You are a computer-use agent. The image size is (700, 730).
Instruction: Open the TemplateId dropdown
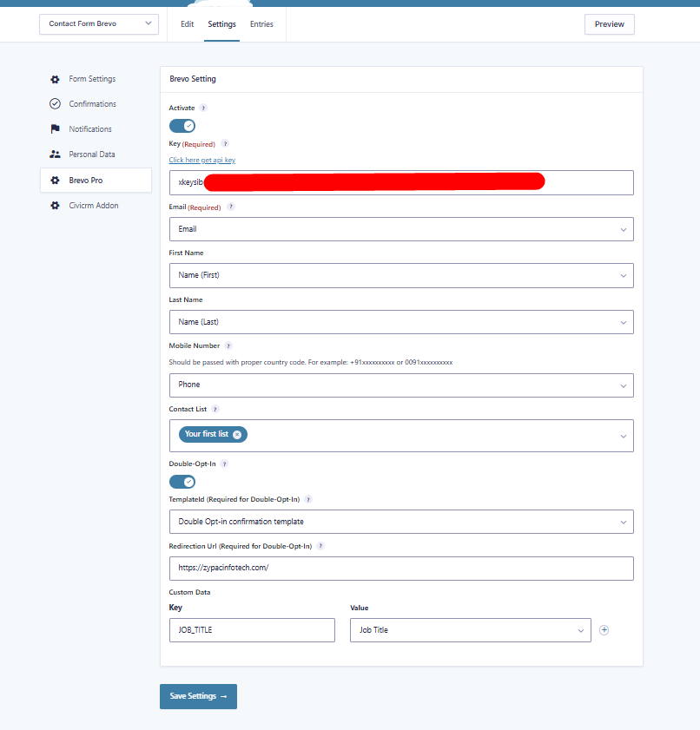(x=401, y=522)
